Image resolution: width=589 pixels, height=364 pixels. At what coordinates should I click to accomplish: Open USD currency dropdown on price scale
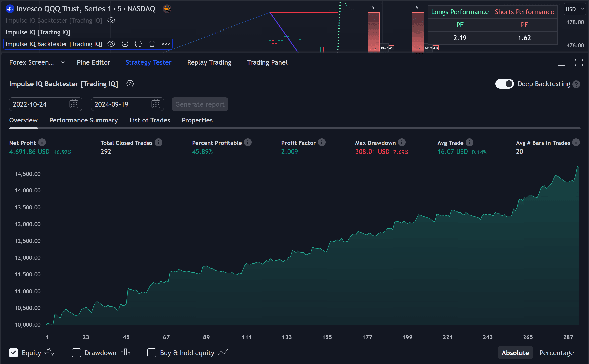[575, 9]
